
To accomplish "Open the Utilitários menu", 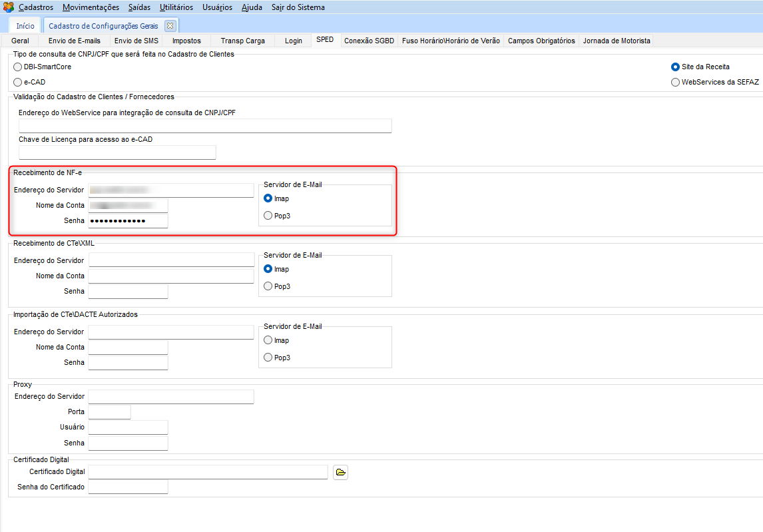I will point(176,7).
